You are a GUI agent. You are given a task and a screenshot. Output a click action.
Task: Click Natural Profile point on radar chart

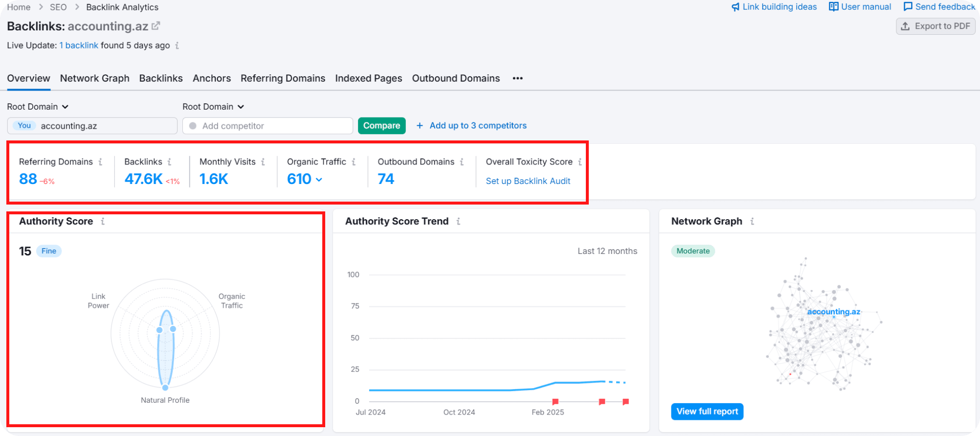click(x=165, y=388)
